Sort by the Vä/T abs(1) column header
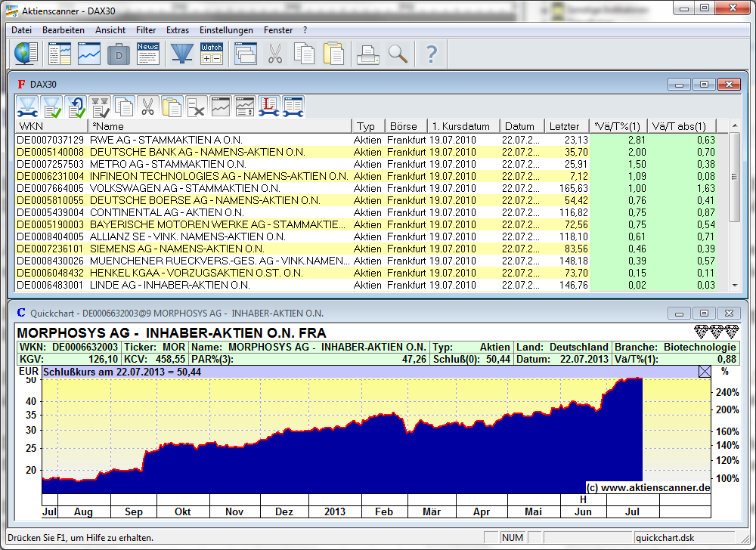This screenshot has height=550, width=756. tap(681, 126)
